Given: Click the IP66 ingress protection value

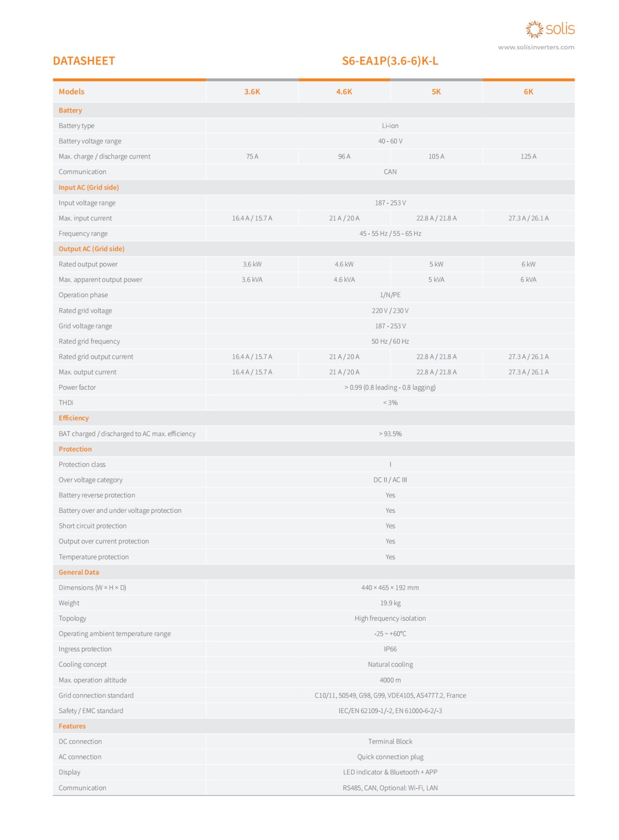Looking at the screenshot, I should [x=390, y=649].
